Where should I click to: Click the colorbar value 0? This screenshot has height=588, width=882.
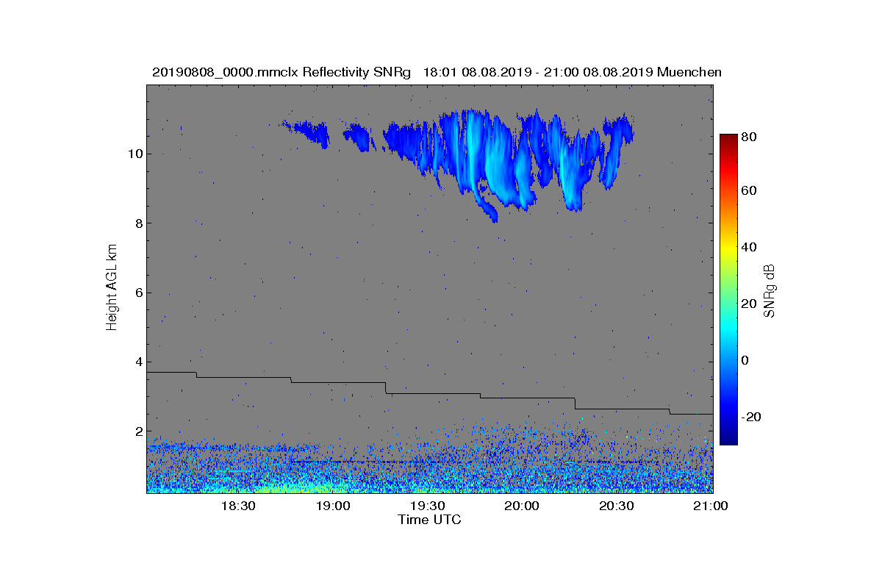746,360
